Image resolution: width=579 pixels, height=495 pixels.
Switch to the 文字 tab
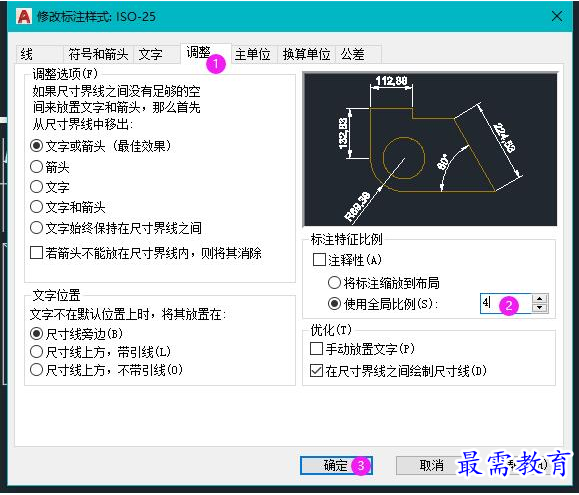157,55
